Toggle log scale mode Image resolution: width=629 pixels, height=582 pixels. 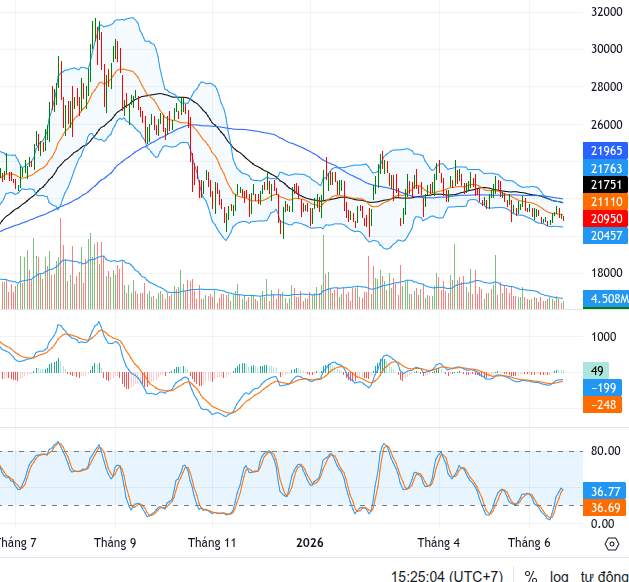(x=559, y=577)
